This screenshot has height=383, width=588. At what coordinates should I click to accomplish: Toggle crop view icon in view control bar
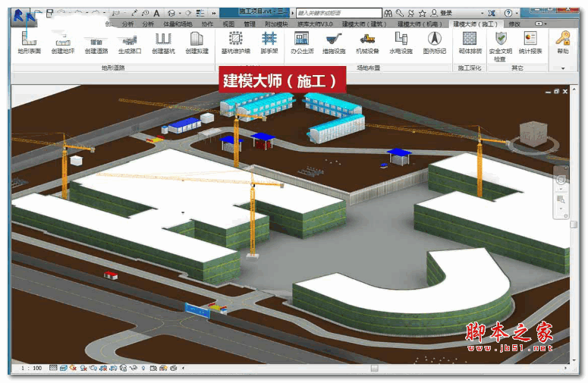point(103,369)
